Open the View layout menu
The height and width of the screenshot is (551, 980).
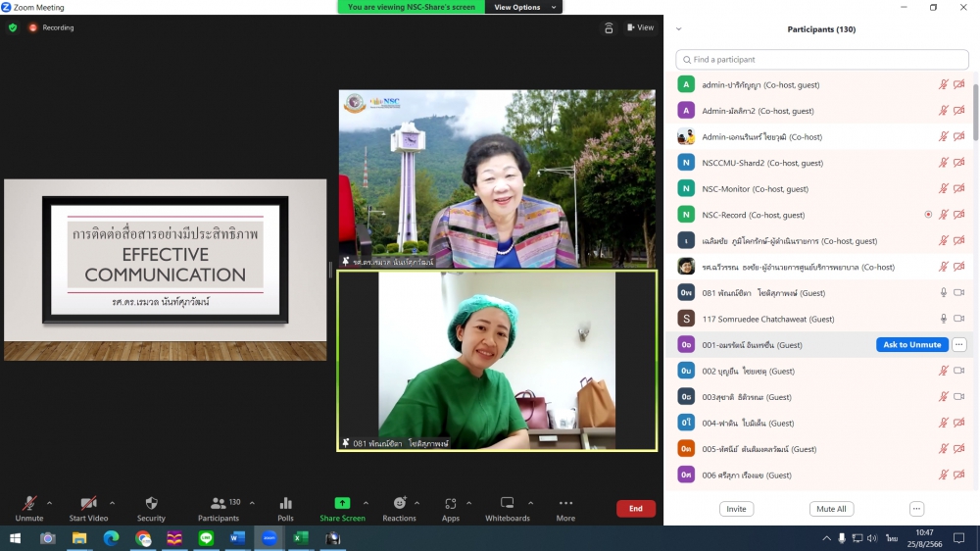tap(640, 27)
